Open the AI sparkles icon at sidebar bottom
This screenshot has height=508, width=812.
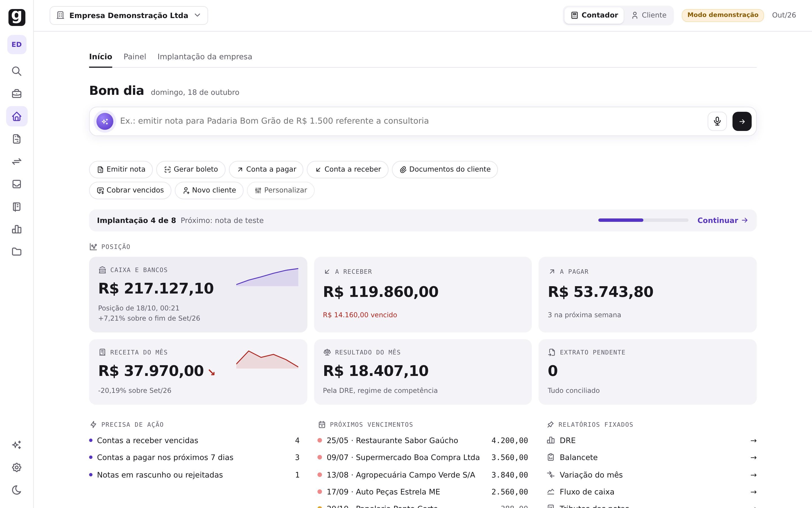(17, 445)
